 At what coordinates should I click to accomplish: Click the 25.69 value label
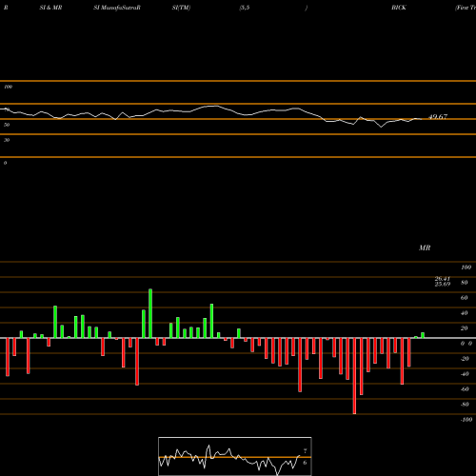(x=443, y=284)
